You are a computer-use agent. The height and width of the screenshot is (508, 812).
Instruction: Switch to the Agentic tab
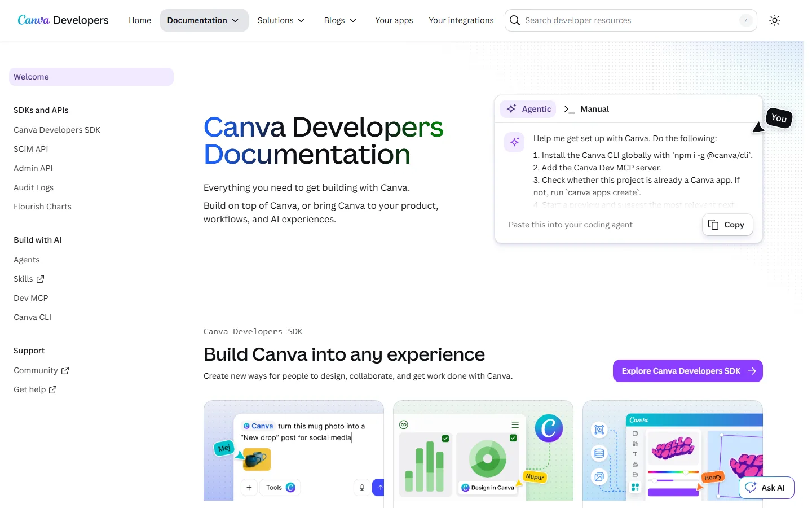528,109
